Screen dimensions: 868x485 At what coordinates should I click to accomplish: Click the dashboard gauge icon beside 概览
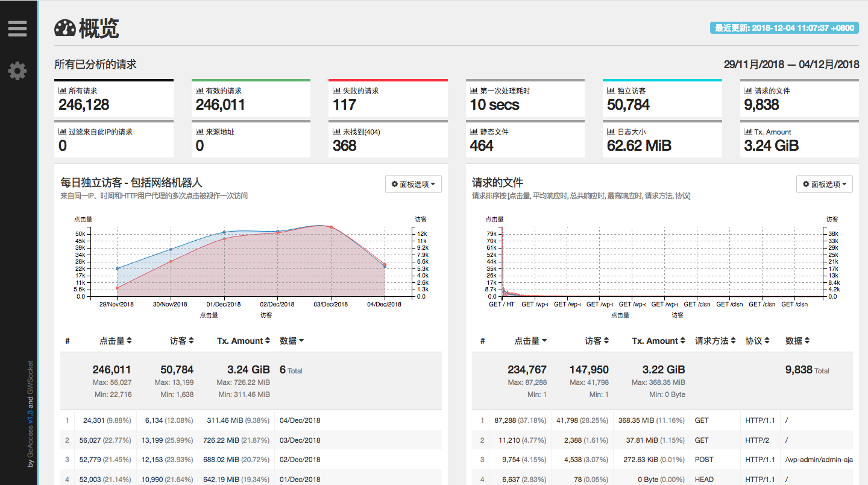(x=65, y=28)
